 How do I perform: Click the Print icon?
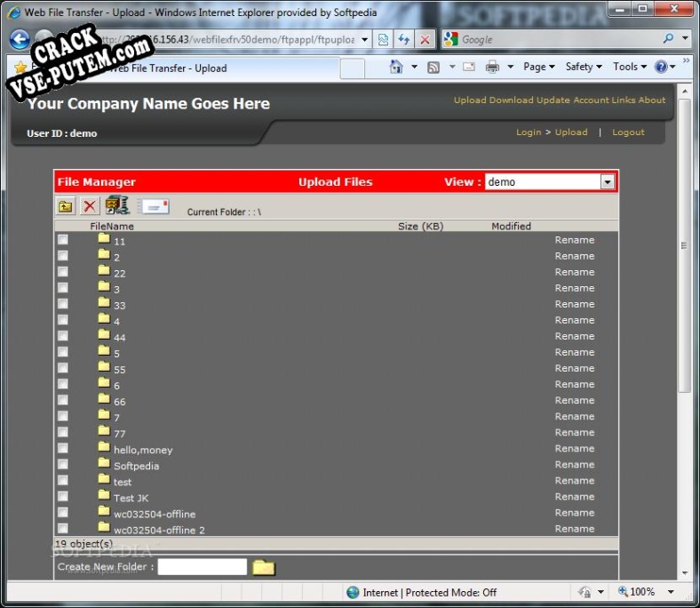pyautogui.click(x=492, y=67)
